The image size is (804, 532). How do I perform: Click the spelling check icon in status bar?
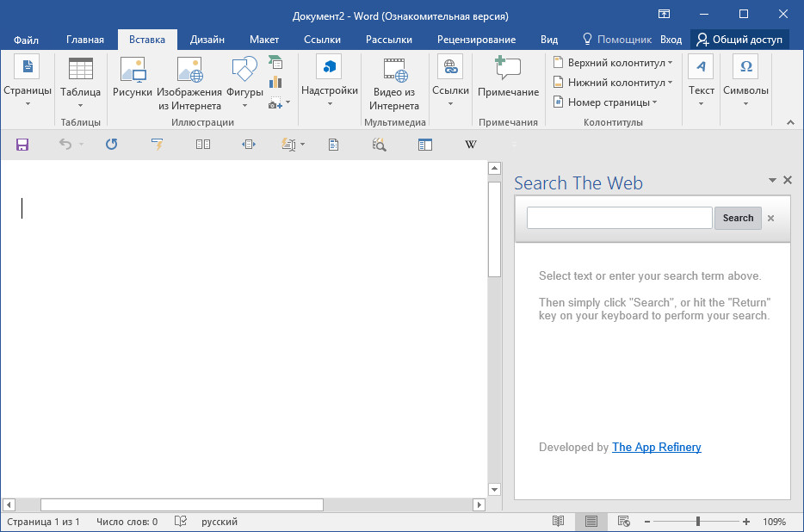(181, 522)
